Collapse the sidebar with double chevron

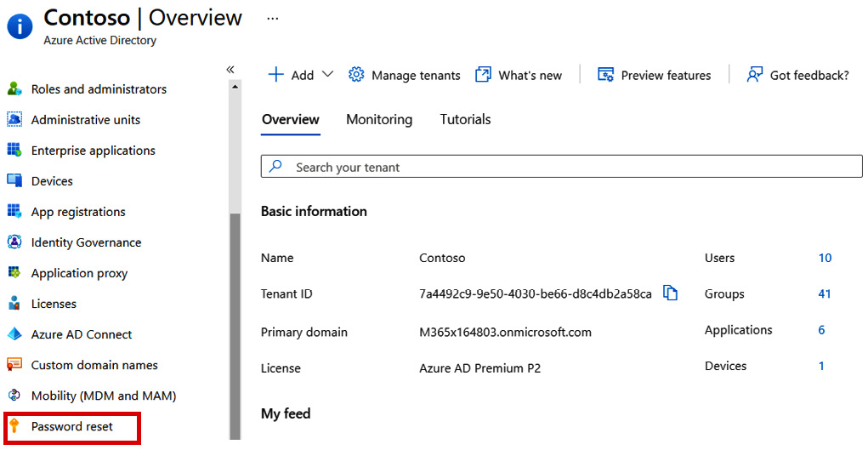point(230,69)
